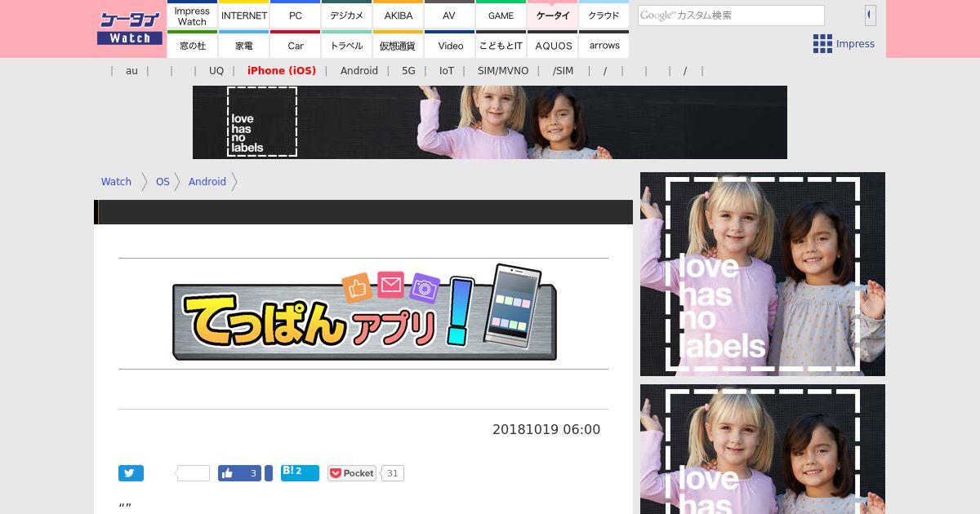Open the Impress grid menu icon
Image resolution: width=980 pixels, height=514 pixels.
[822, 44]
